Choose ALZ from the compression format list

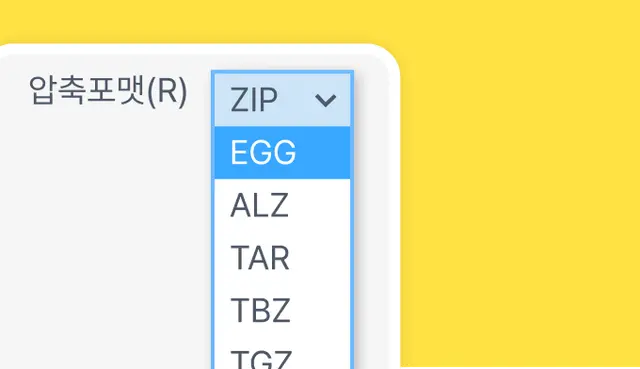[x=282, y=205]
